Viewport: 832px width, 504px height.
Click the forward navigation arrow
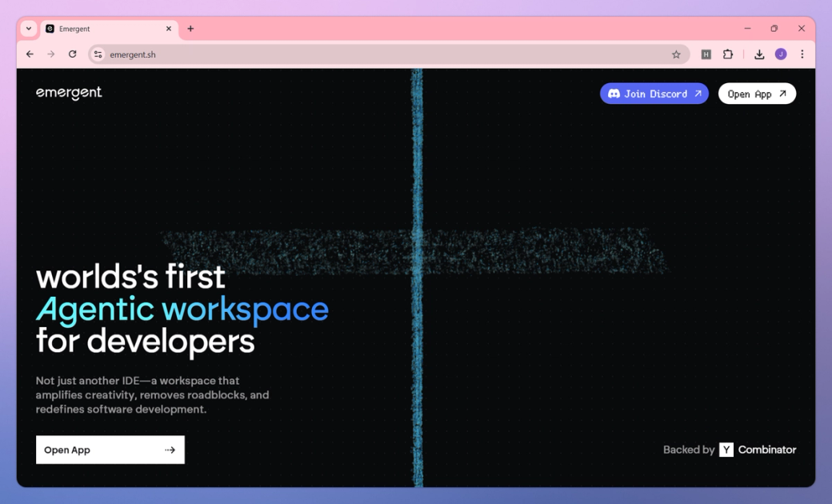pyautogui.click(x=51, y=54)
